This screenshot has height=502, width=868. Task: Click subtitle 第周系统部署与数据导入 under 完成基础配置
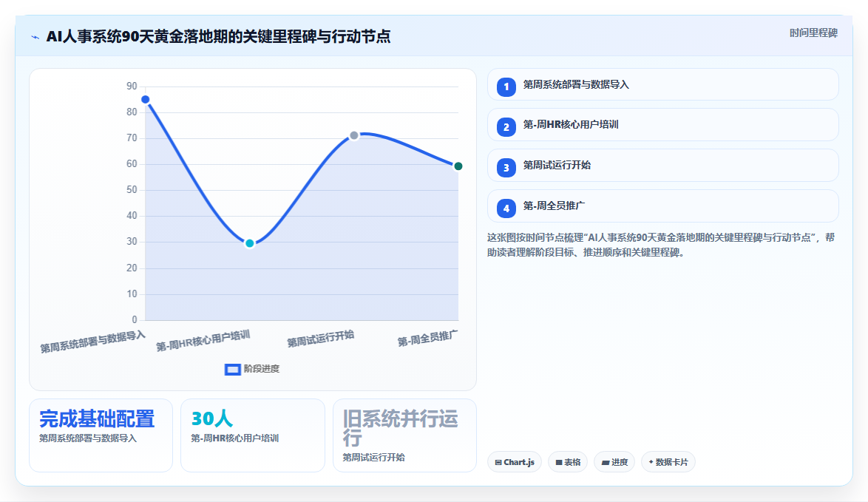pos(87,438)
